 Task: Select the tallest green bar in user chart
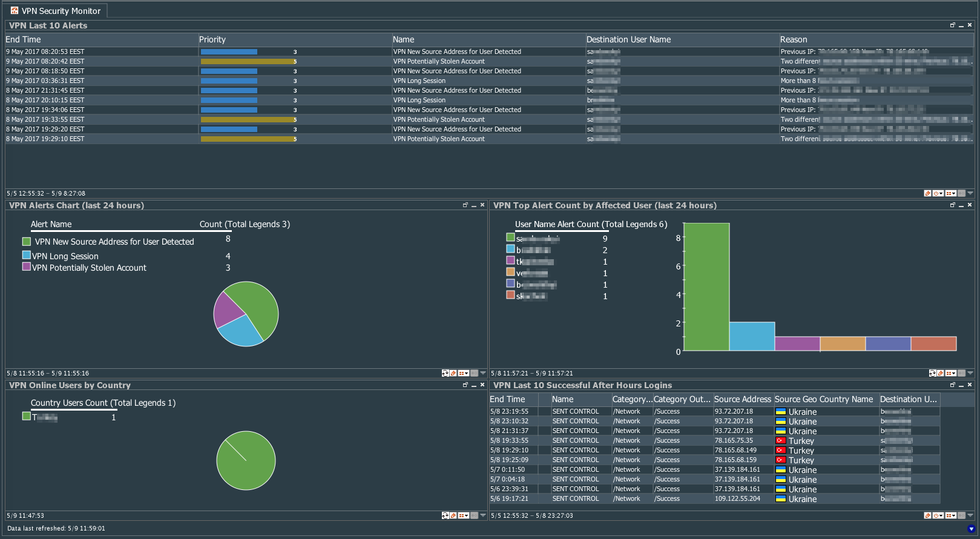click(706, 287)
